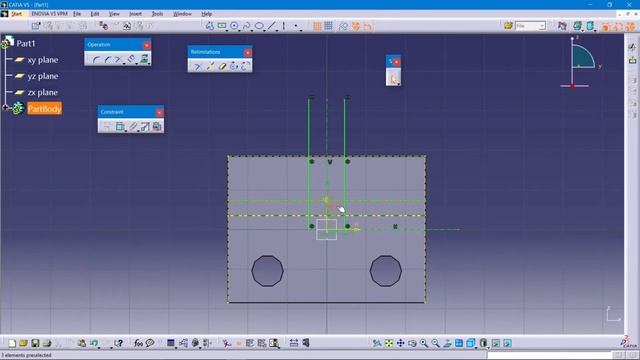
Task: Click Exit workbench icon on right toolbar
Action: 632,60
